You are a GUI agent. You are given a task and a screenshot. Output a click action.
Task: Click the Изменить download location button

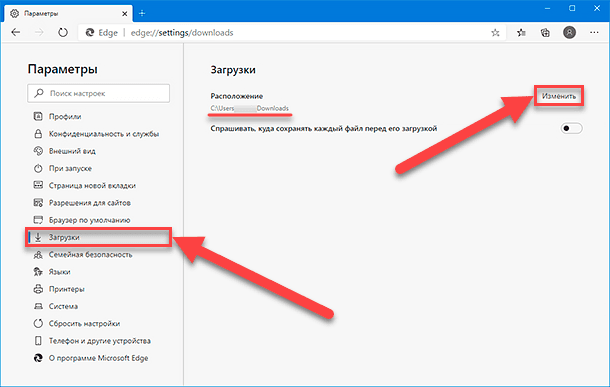click(559, 96)
